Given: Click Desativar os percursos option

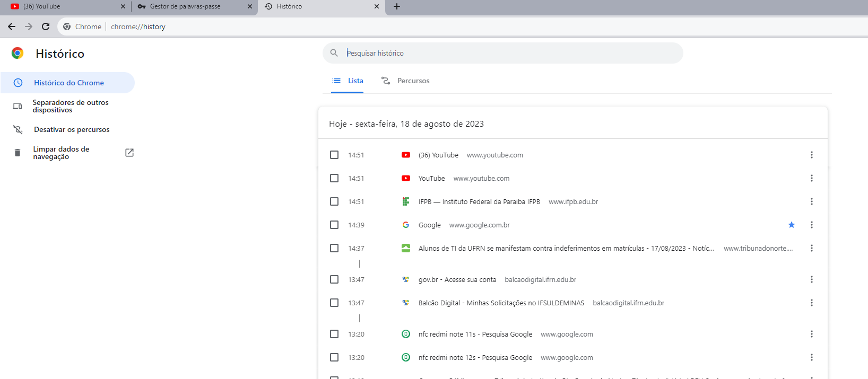Looking at the screenshot, I should click(67, 129).
